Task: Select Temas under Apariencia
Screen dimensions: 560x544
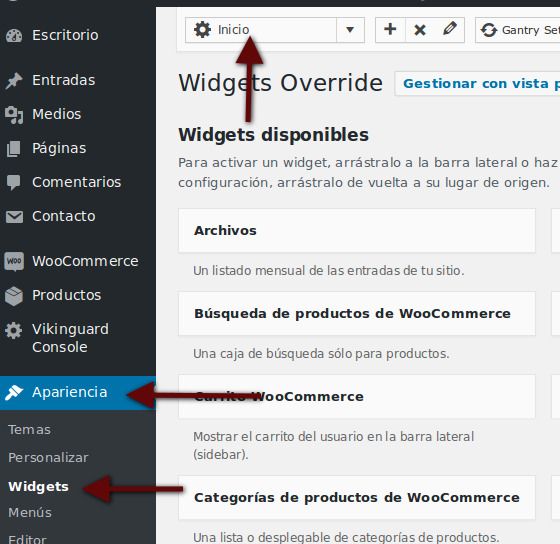Action: click(x=29, y=430)
